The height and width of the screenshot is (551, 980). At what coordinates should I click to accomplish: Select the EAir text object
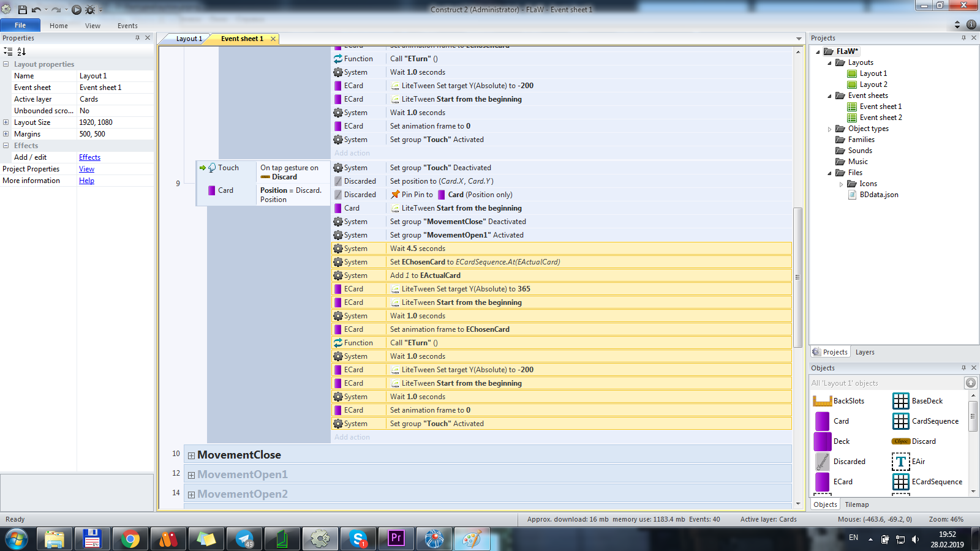900,462
